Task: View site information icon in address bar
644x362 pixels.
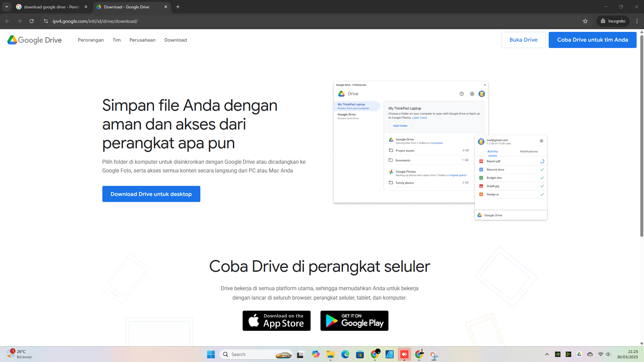Action: (x=46, y=21)
